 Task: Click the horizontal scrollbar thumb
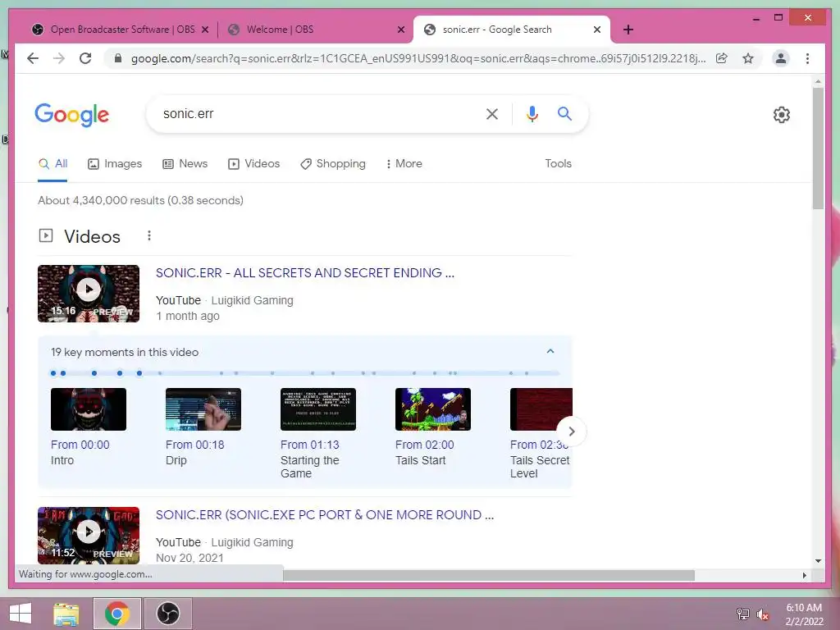point(489,575)
